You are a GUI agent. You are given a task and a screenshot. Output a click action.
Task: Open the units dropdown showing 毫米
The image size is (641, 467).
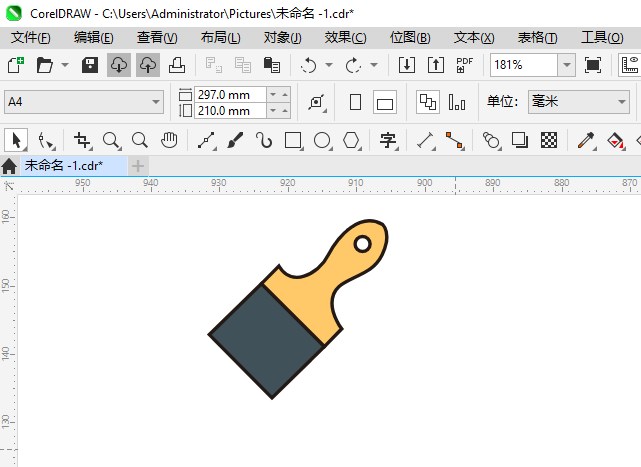pyautogui.click(x=579, y=102)
